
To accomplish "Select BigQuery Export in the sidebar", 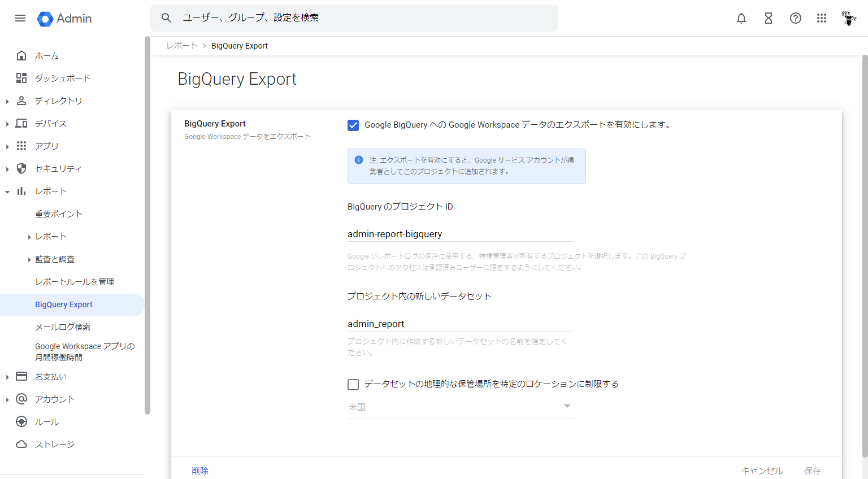I will click(x=72, y=304).
